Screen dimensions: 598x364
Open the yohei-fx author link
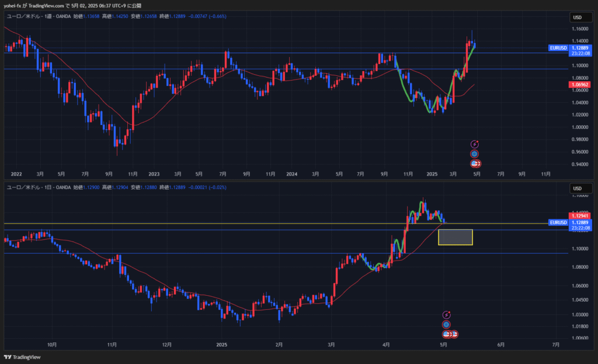pos(12,6)
